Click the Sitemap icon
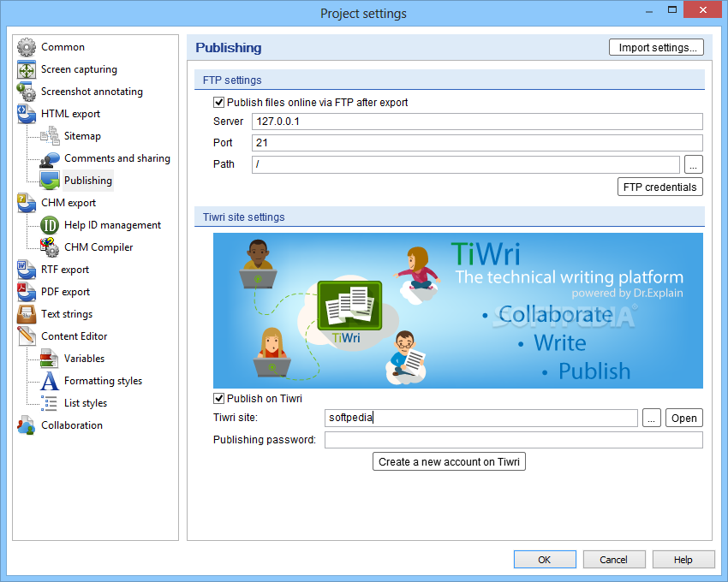728x582 pixels. (50, 136)
